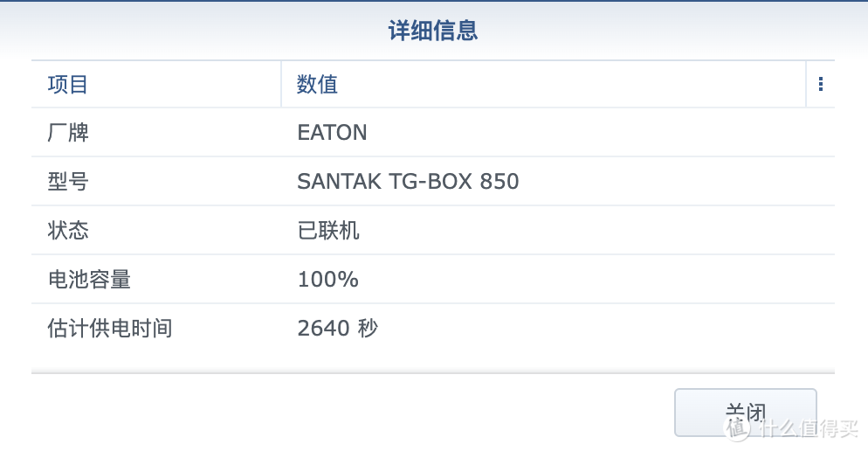Click the empty footer area left of 关闭
Screen dimensions: 868x451
click(349, 411)
